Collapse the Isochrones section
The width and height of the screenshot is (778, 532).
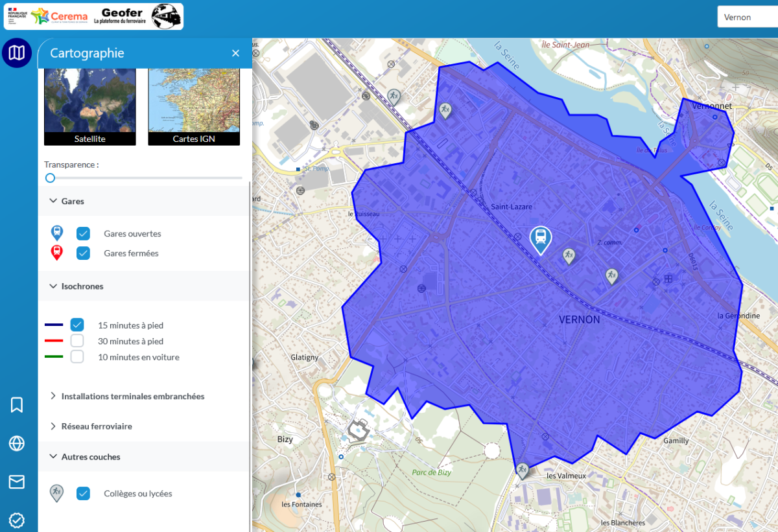[x=53, y=286]
